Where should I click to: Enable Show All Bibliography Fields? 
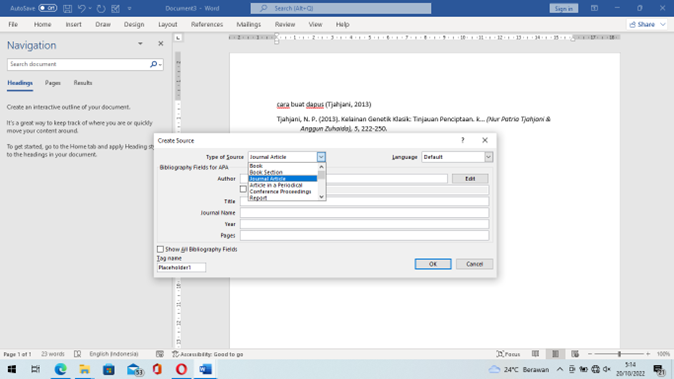160,249
